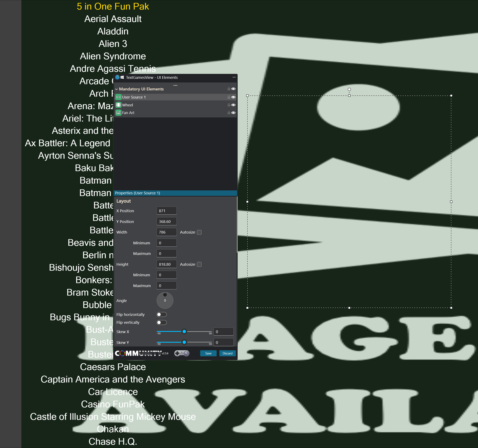Screen dimensions: 478x448
Task: Click the bottom-middle selection box handle
Action: [x=349, y=308]
